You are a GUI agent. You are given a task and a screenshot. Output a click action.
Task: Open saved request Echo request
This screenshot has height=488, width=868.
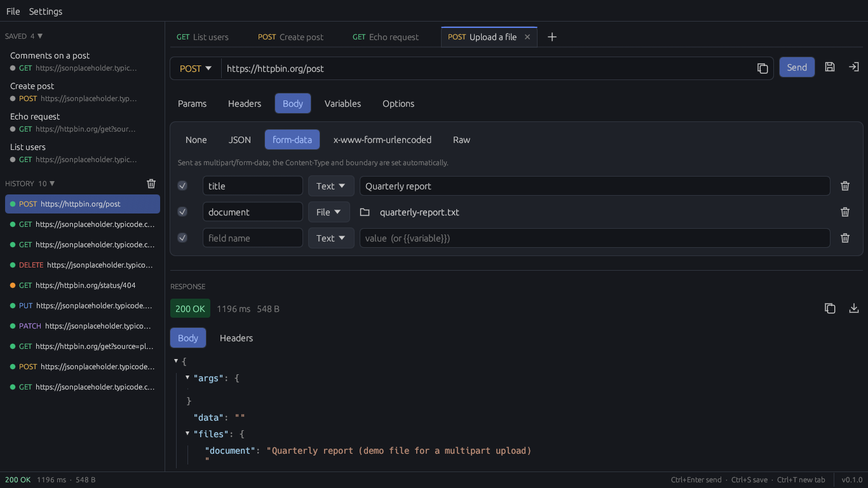[83, 122]
